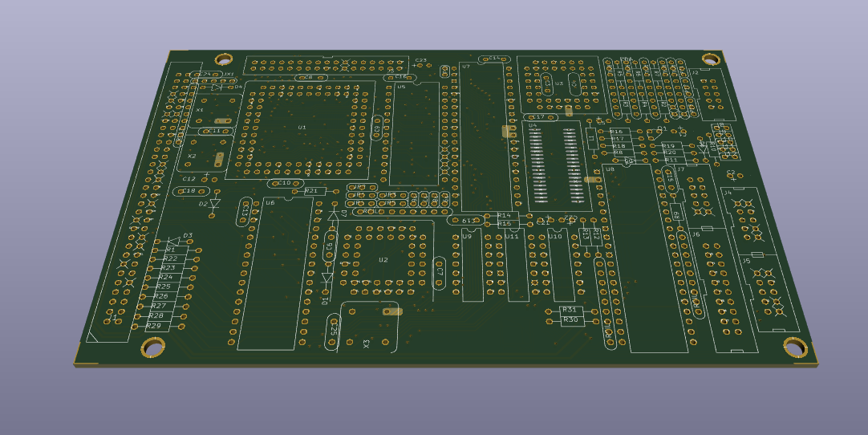Viewport: 868px width, 435px height.
Task: Select resistor label R28
Action: coord(156,316)
